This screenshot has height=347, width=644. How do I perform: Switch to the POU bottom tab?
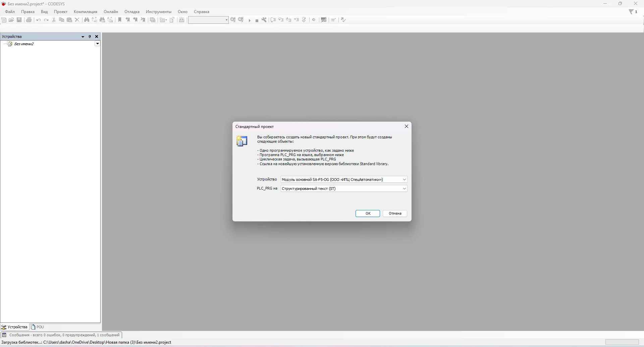click(x=38, y=327)
